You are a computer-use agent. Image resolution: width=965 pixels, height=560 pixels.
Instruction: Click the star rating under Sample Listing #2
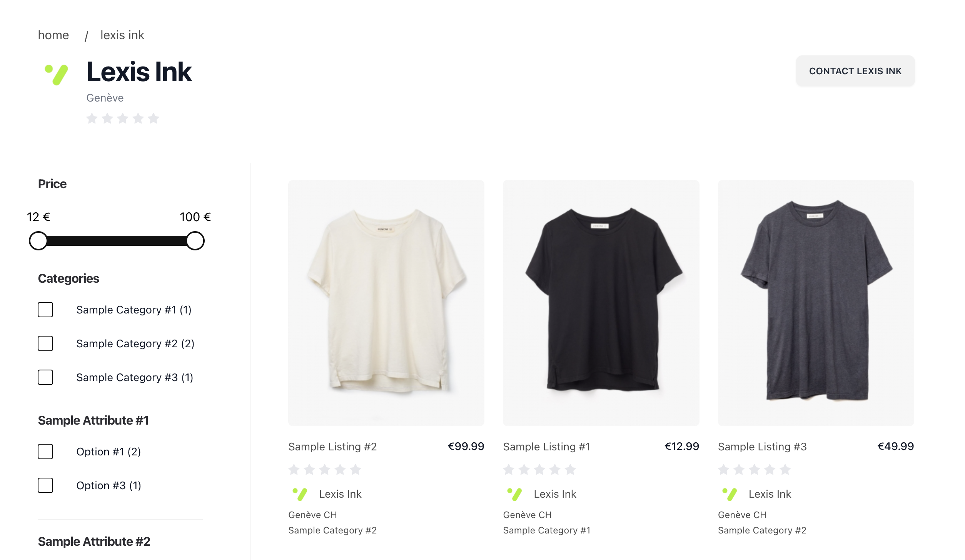coord(325,470)
